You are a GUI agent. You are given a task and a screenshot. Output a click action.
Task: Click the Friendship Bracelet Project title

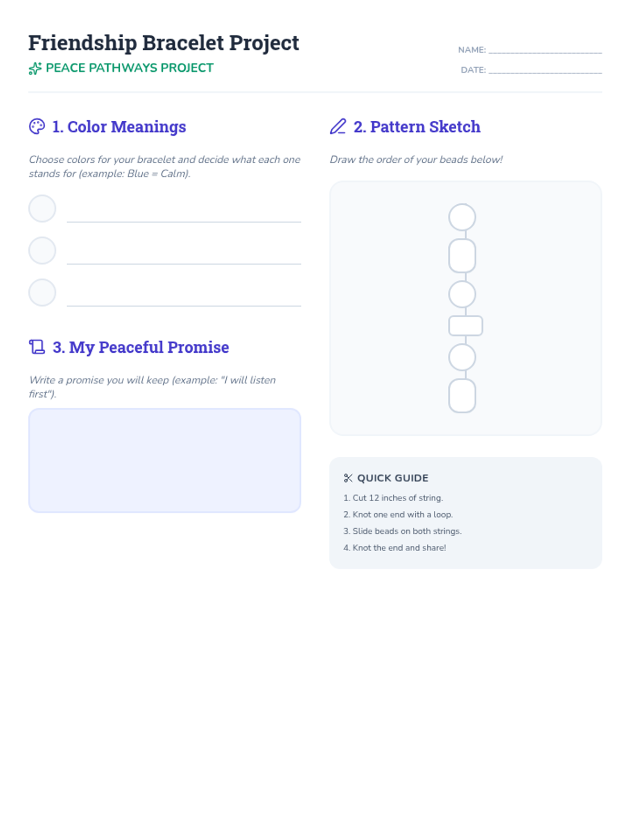coord(163,43)
